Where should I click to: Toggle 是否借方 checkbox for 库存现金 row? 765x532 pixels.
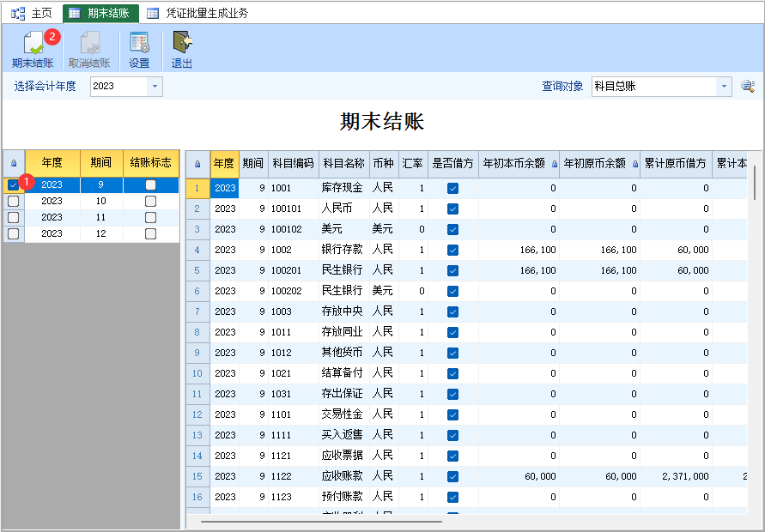(452, 188)
